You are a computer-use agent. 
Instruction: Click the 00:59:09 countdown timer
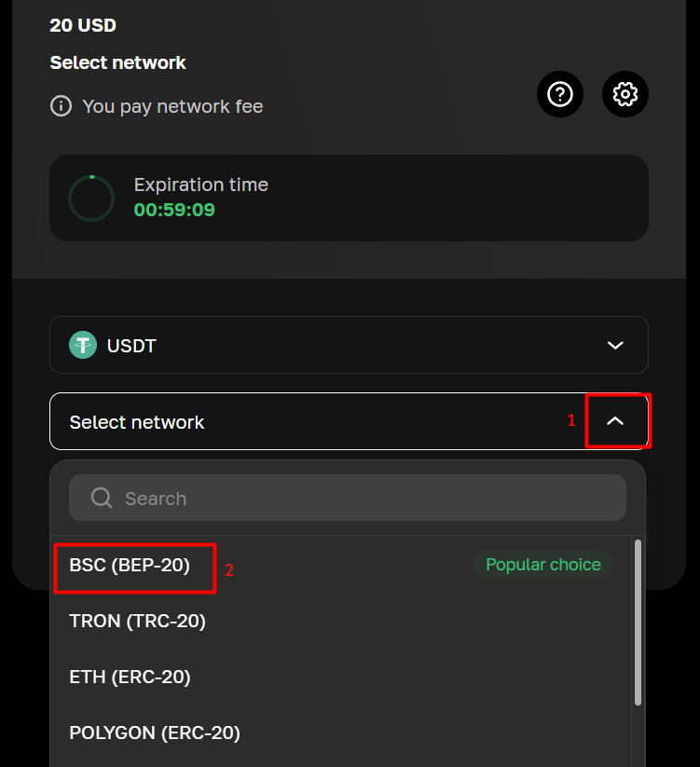coord(174,210)
